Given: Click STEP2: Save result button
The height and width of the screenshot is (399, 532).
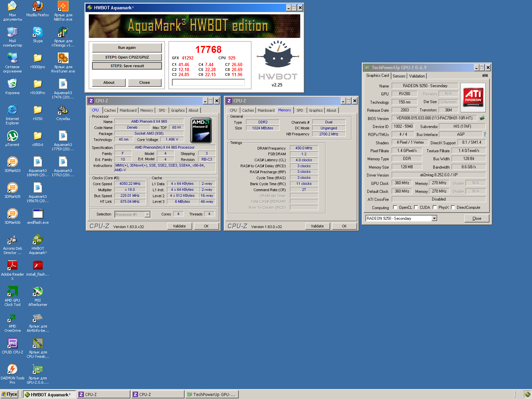Looking at the screenshot, I should [127, 66].
